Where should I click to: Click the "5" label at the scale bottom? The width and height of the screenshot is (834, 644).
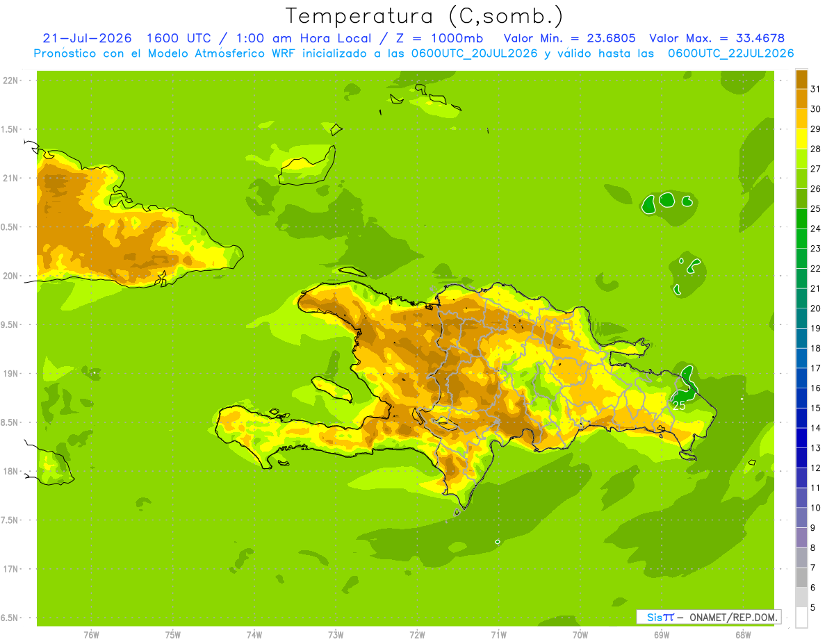coord(812,607)
